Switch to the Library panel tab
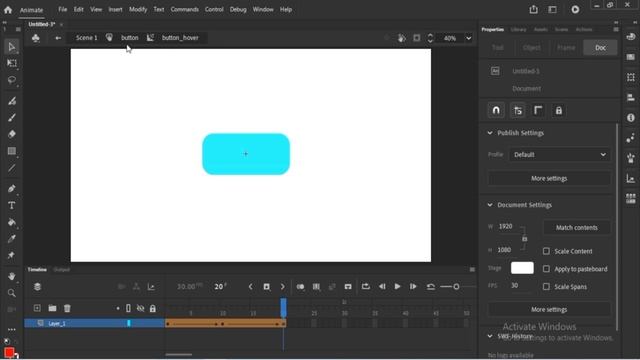 pos(518,29)
